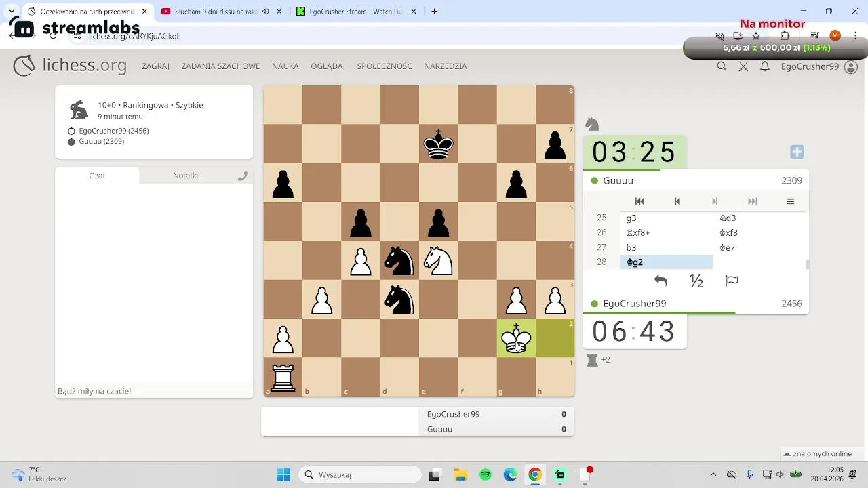
Task: Open a new browser tab
Action: 434,12
